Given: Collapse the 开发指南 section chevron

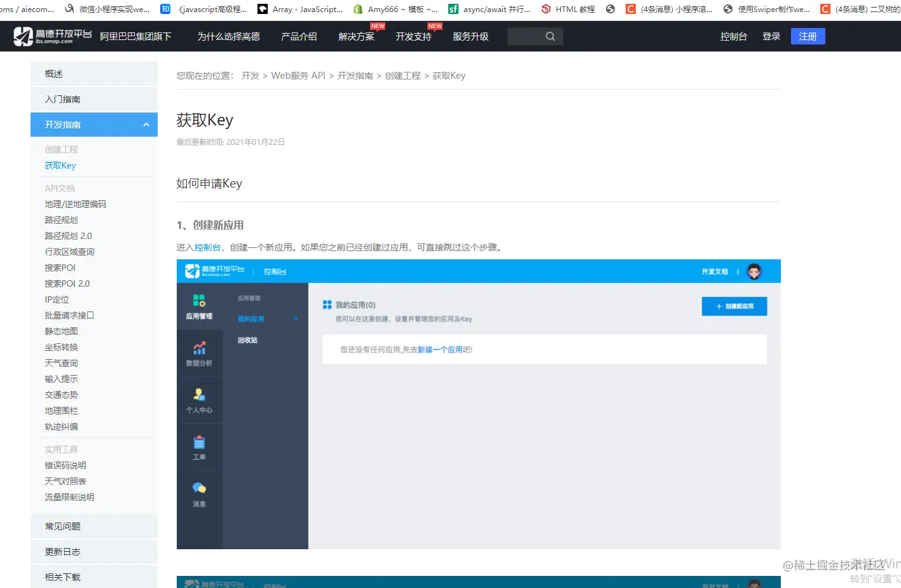Looking at the screenshot, I should click(x=146, y=125).
